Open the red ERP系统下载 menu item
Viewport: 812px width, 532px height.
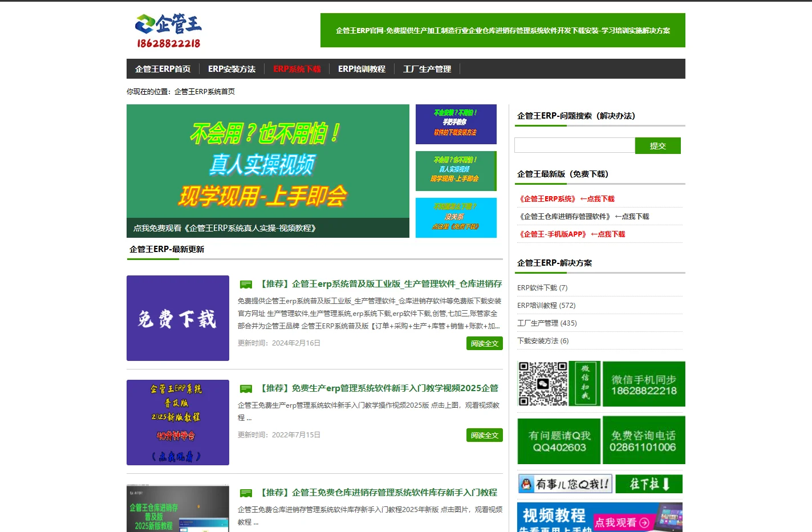click(297, 69)
